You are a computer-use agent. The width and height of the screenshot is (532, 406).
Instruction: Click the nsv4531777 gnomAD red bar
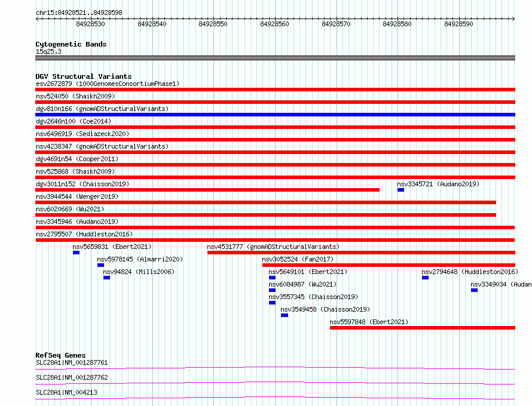coord(361,253)
